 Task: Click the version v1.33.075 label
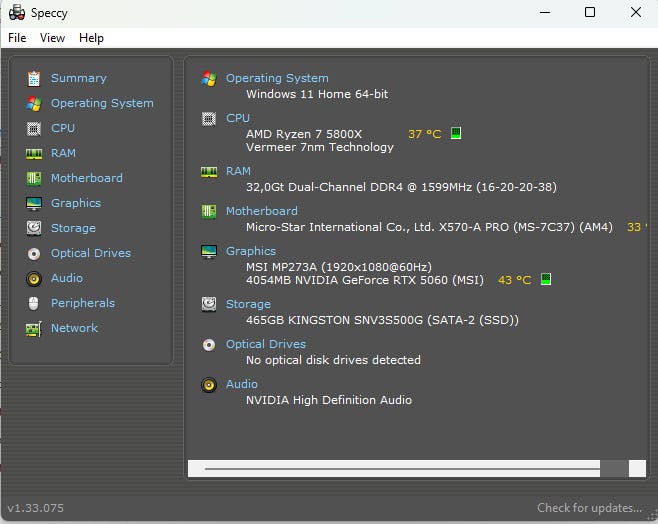tap(35, 508)
